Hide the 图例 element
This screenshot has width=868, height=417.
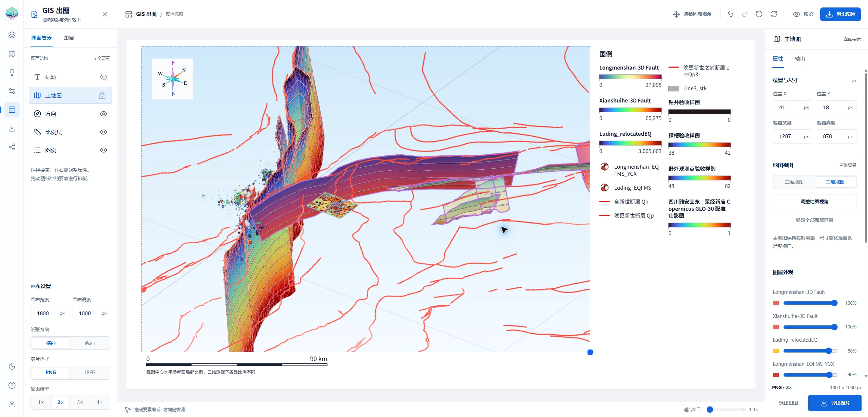pos(103,150)
